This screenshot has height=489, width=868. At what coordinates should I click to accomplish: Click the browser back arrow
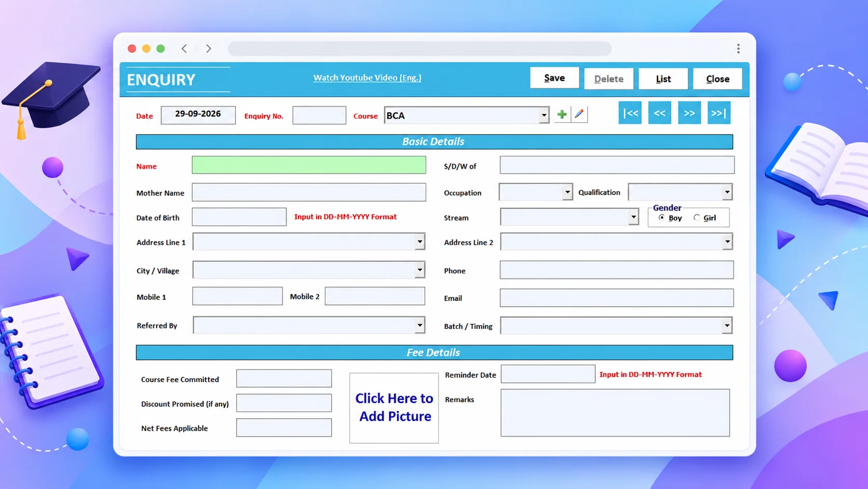pos(184,48)
